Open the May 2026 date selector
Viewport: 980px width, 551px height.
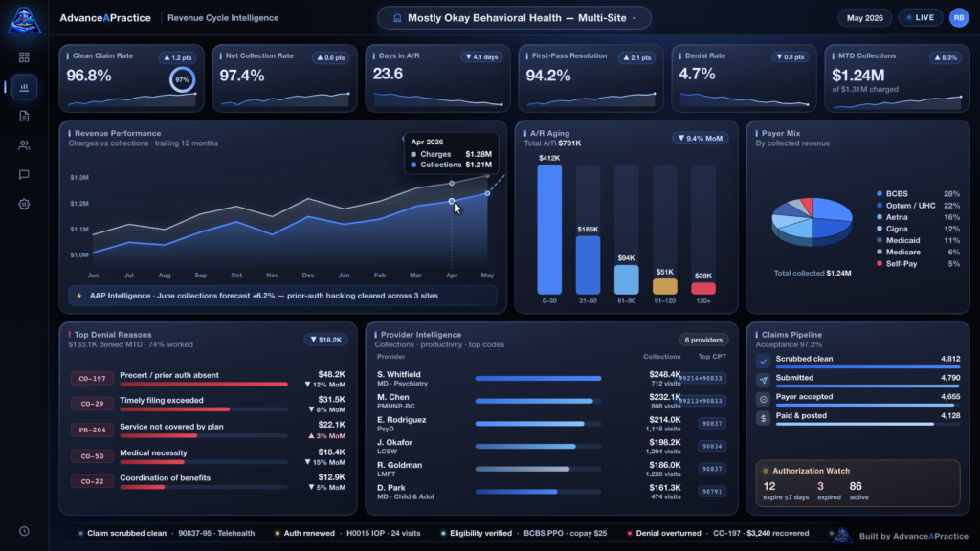click(x=864, y=18)
